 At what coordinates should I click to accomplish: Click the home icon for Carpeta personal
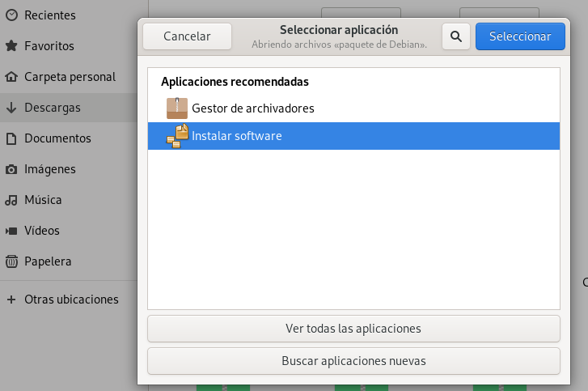(11, 77)
